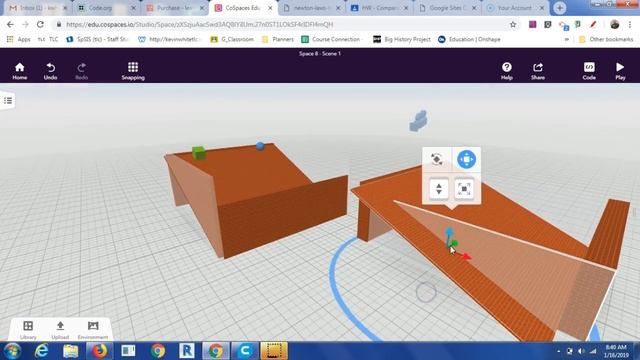Select the green cube on the ramp
Viewport: 640px width, 360px height.
[x=199, y=153]
